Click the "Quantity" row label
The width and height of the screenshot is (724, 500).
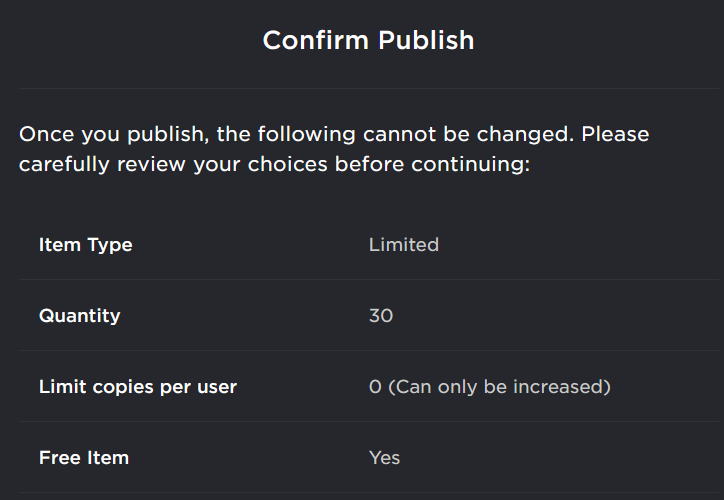(79, 316)
